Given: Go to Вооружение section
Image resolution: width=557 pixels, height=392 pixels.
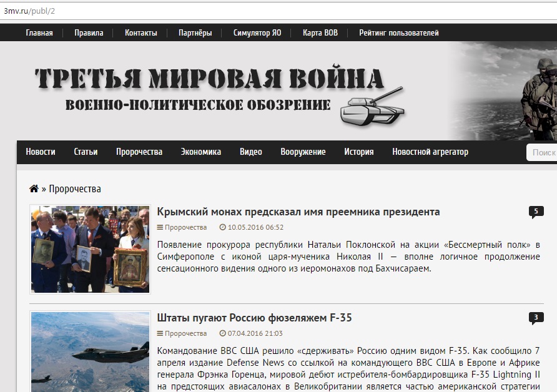Looking at the screenshot, I should pyautogui.click(x=303, y=152).
